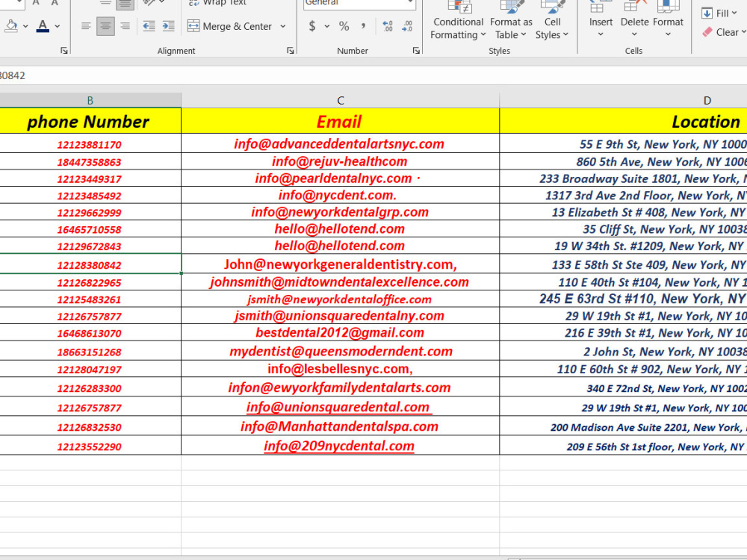This screenshot has height=560, width=747.
Task: Select email johnsmith@midtowndentalexcellence.com cell
Action: [x=340, y=282]
